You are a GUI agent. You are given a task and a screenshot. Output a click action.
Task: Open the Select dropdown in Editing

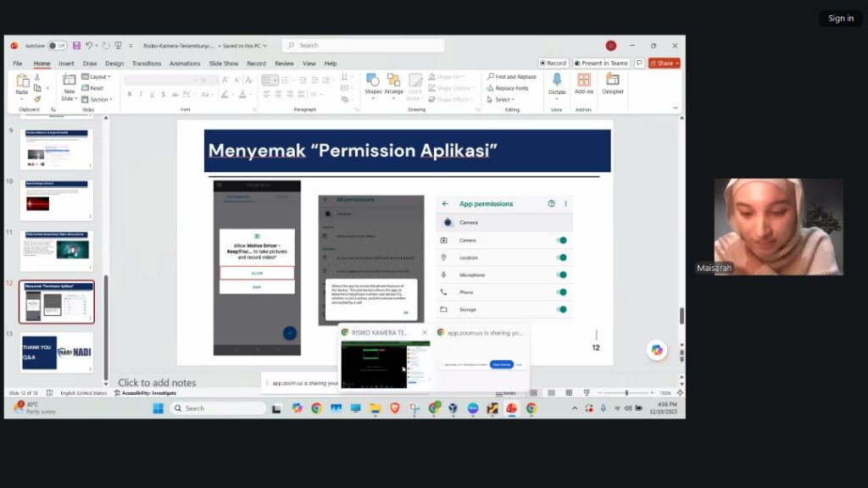[502, 100]
